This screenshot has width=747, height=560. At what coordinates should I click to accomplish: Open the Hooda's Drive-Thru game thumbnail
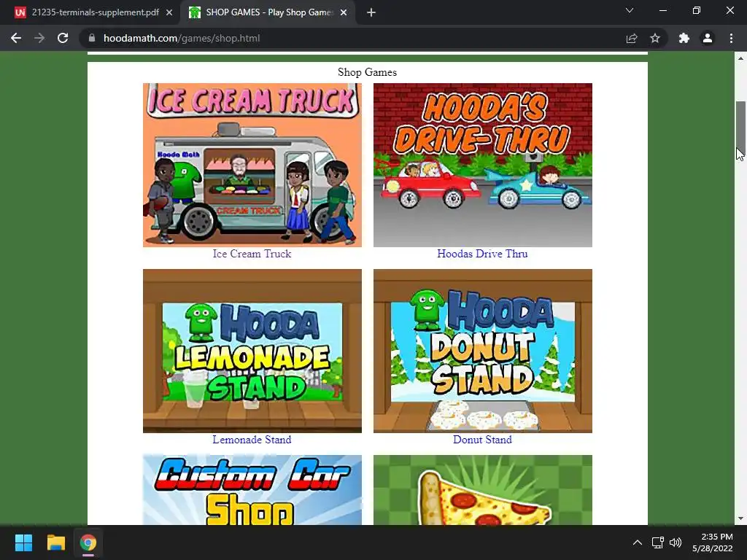click(483, 165)
